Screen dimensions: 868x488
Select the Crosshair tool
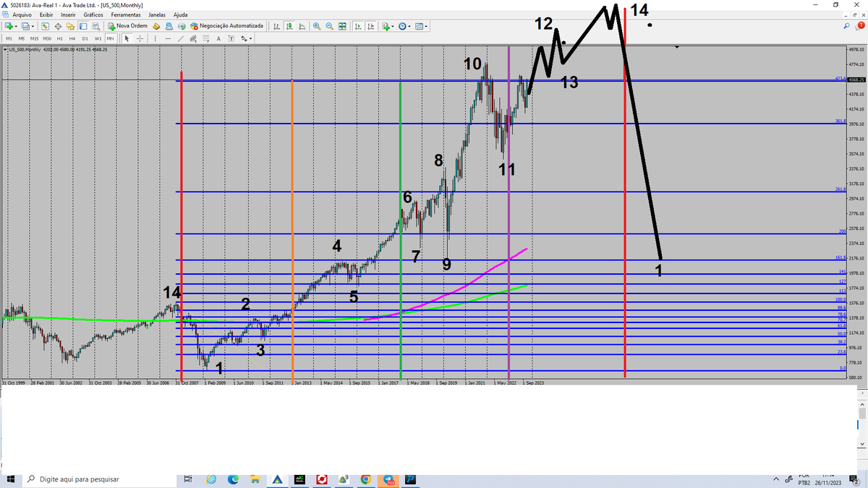coord(140,38)
